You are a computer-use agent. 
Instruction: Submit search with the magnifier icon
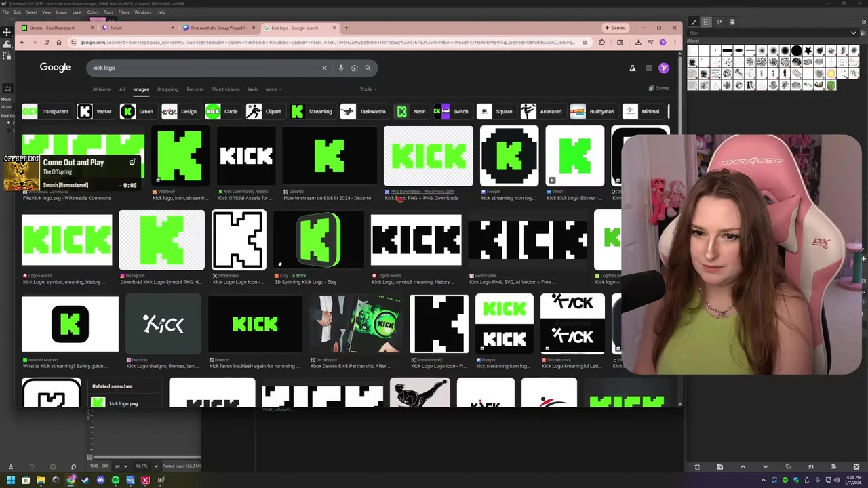tap(368, 68)
